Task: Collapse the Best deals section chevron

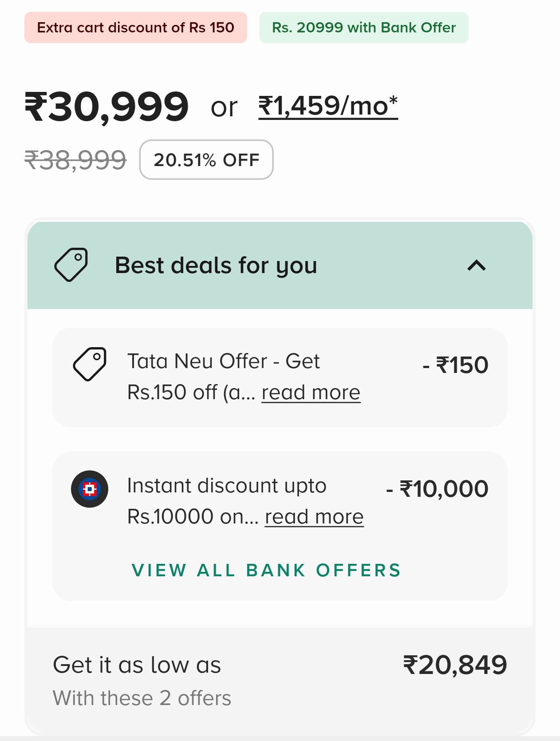Action: (x=477, y=265)
